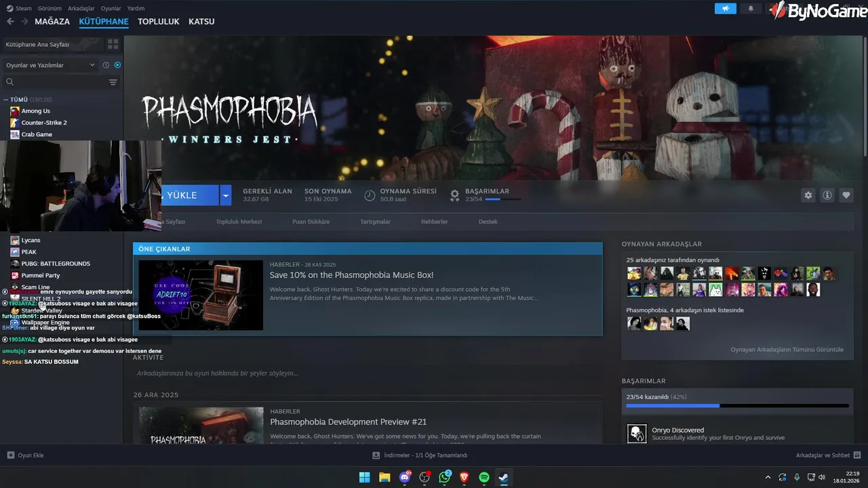Select Crab Game in the library list
Image resolution: width=868 pixels, height=488 pixels.
coord(37,134)
